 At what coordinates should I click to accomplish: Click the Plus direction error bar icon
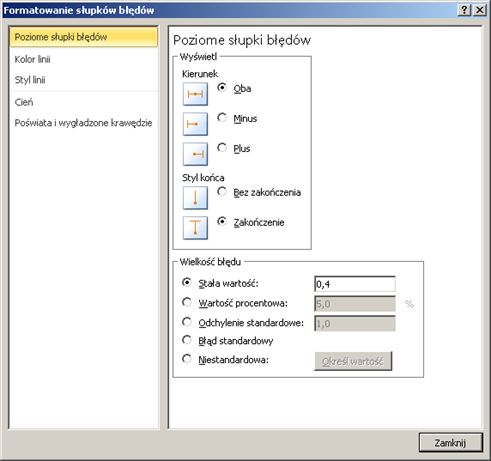(x=195, y=154)
